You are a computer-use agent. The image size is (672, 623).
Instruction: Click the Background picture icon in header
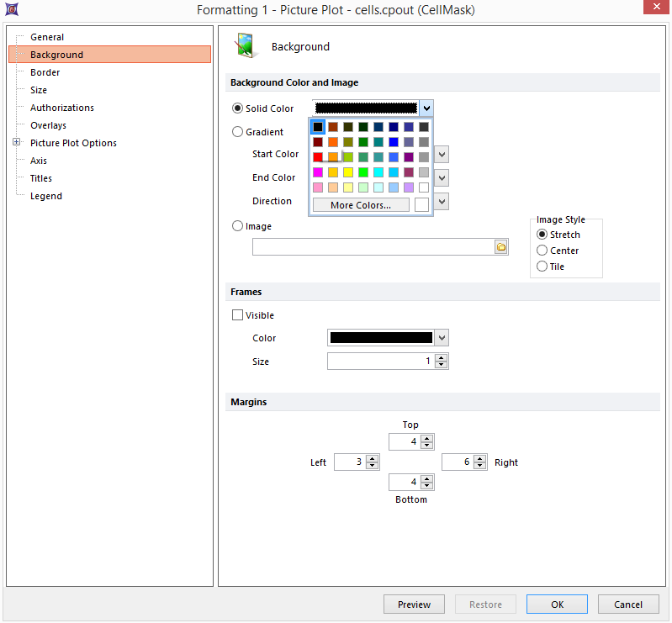click(x=246, y=45)
